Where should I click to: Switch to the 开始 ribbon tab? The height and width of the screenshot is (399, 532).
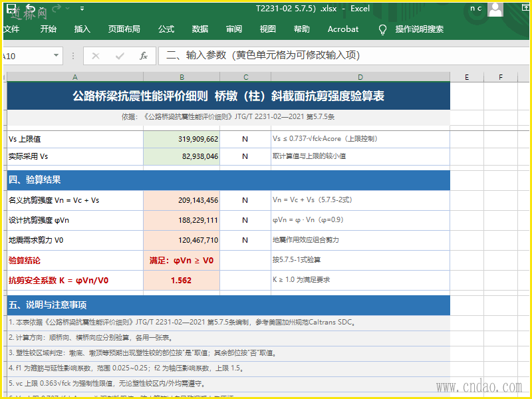[x=48, y=29]
